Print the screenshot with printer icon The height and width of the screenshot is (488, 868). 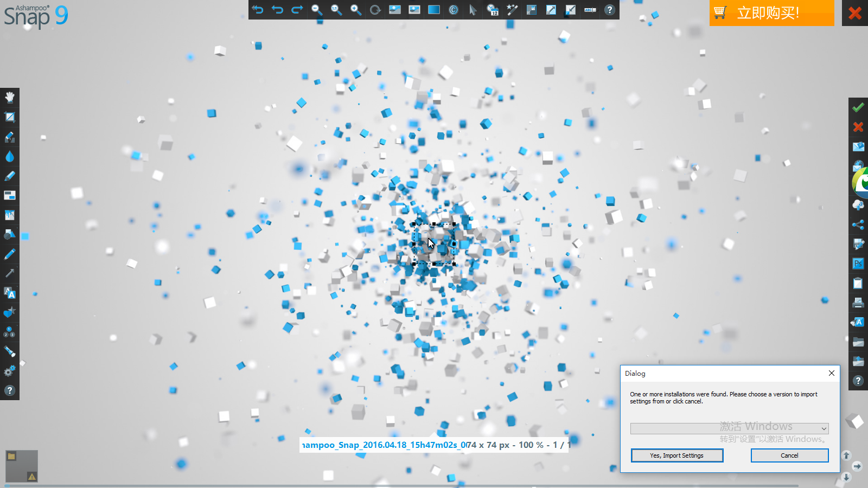click(x=858, y=303)
